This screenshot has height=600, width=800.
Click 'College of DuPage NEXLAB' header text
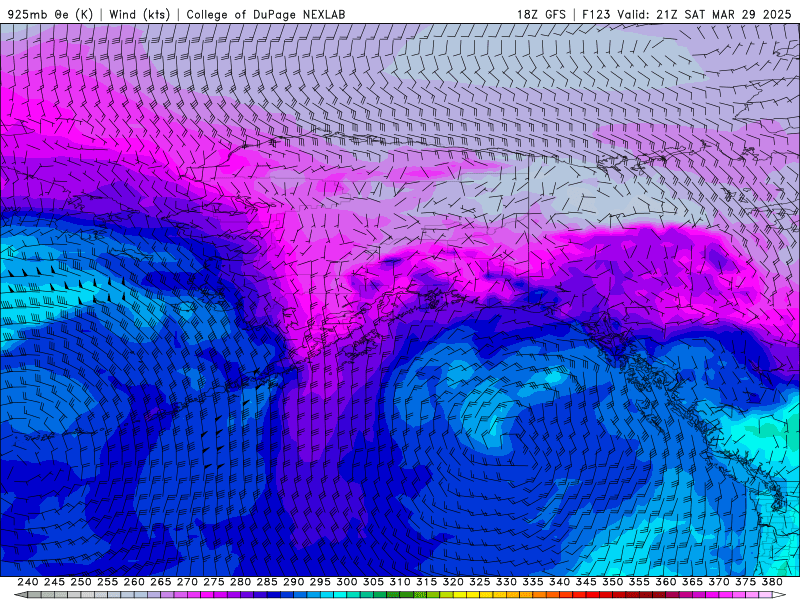[x=266, y=14]
